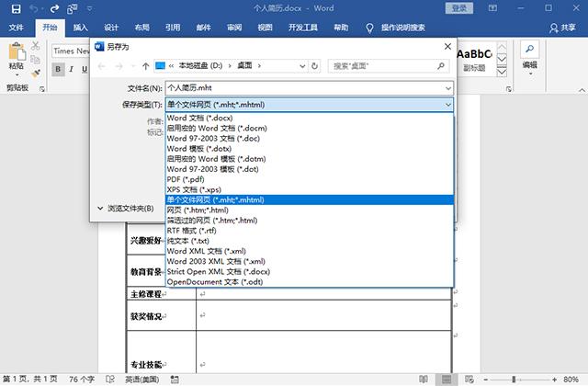
Task: Select Word 文档 (*.docx) format
Action: pos(310,118)
